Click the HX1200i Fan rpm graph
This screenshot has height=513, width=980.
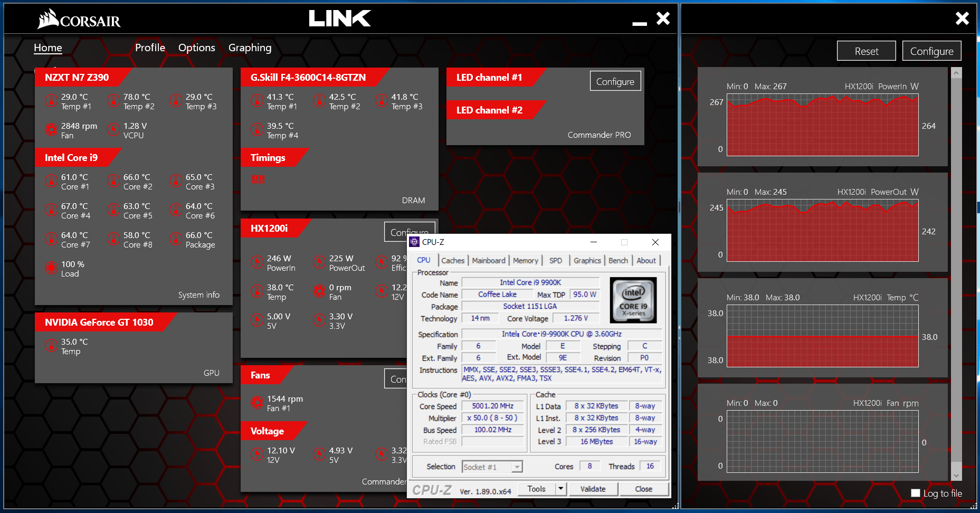tap(822, 442)
